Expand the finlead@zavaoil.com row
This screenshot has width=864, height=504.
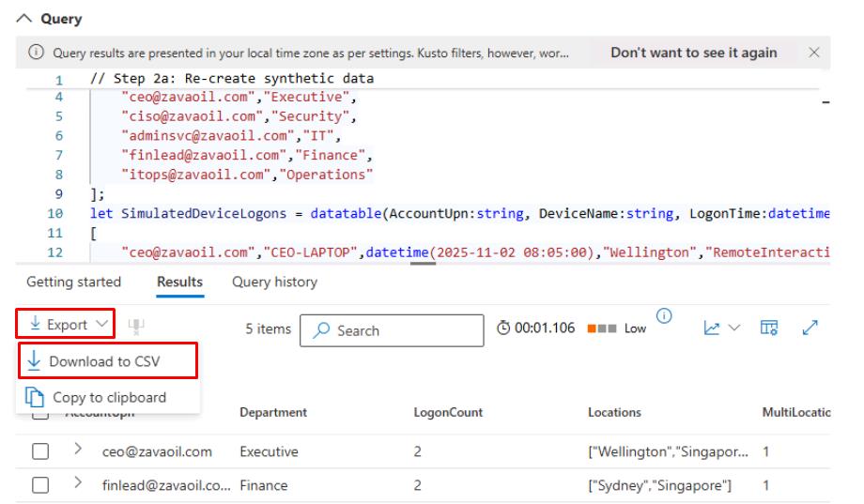tap(79, 485)
